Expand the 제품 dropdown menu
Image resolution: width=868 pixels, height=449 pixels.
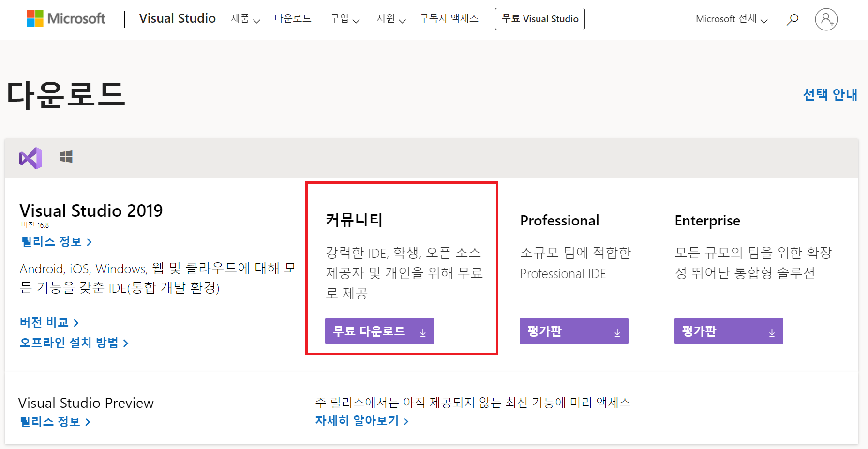click(245, 19)
